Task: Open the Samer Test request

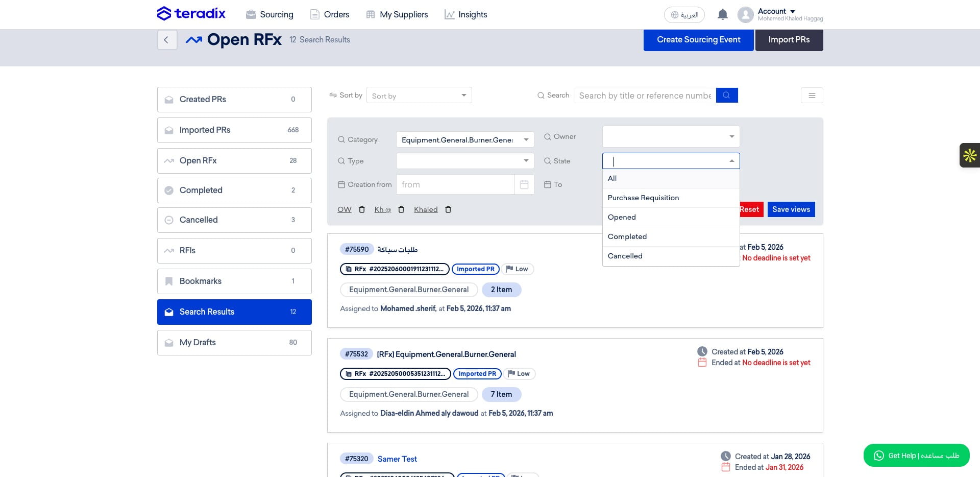Action: pyautogui.click(x=397, y=459)
